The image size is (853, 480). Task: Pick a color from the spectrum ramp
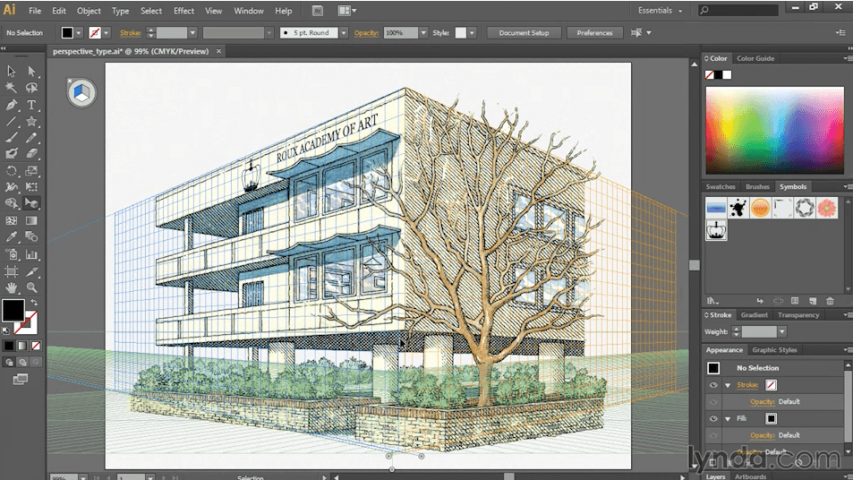point(775,130)
